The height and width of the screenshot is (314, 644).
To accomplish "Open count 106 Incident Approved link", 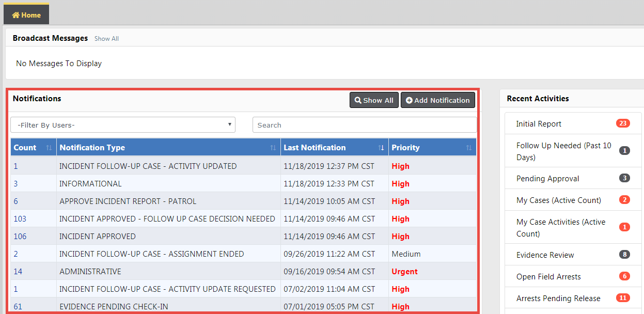I will (x=20, y=237).
